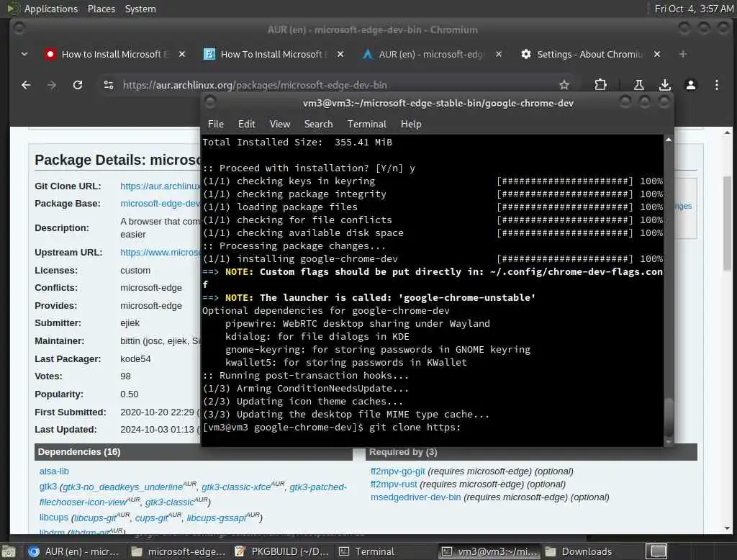Open Chromium three-dot menu
Screen dimensions: 737x560
(x=716, y=85)
